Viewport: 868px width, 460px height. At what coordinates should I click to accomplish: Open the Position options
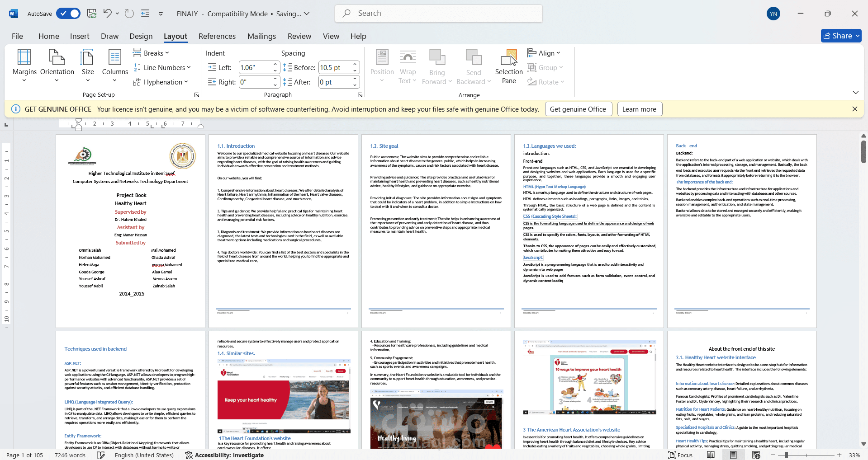[382, 66]
